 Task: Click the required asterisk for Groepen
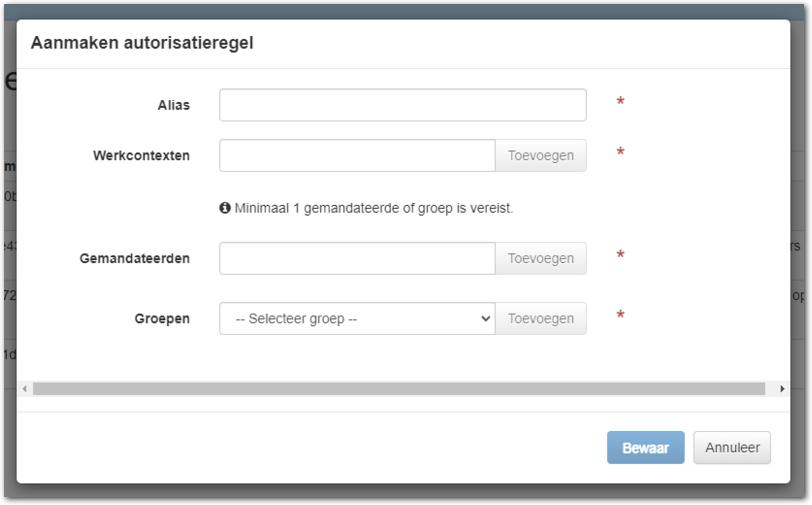620,316
